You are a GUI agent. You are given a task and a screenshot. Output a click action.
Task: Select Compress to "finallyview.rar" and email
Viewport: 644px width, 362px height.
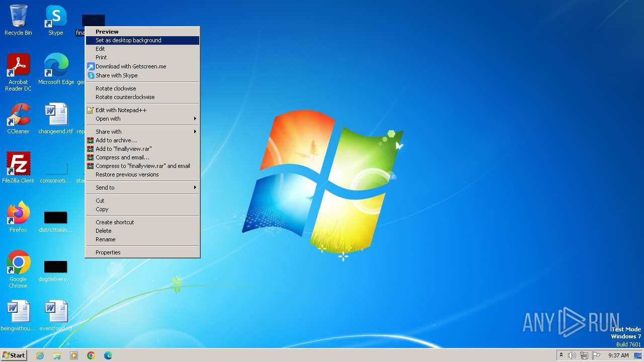pos(143,166)
